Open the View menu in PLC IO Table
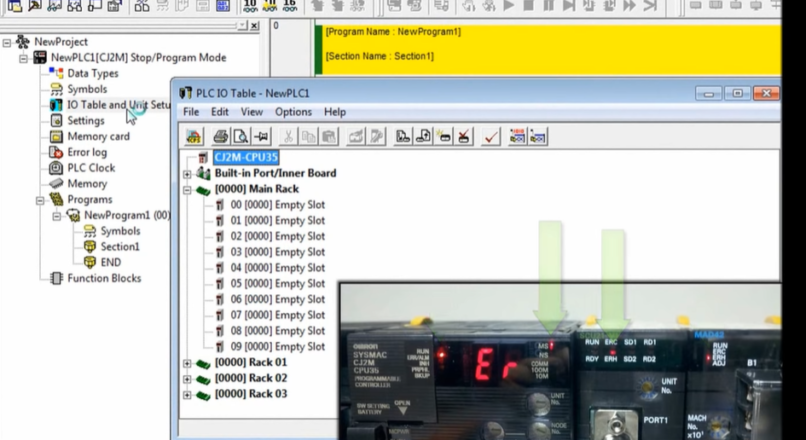The image size is (806, 440). pyautogui.click(x=252, y=112)
